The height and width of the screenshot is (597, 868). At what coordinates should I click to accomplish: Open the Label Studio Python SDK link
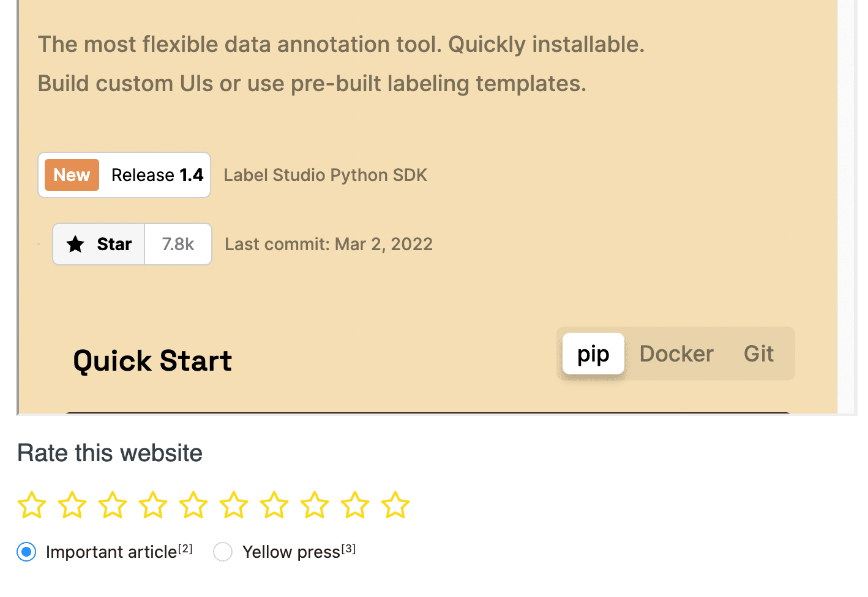coord(325,175)
